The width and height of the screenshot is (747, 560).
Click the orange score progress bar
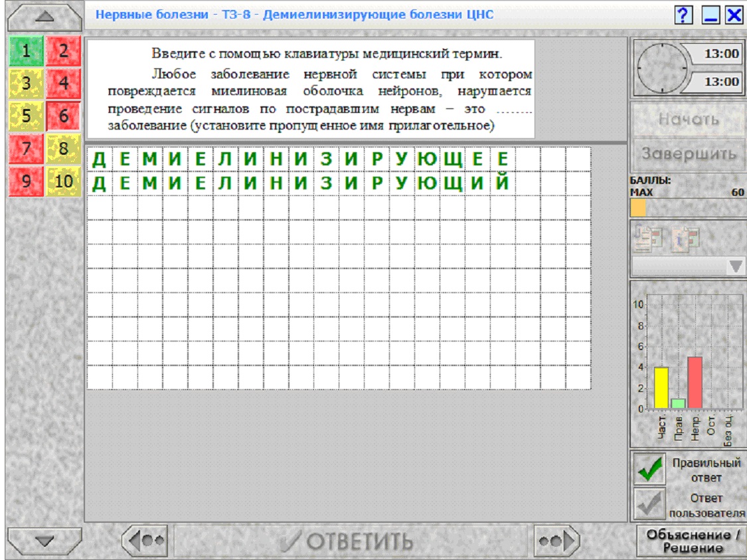[x=638, y=209]
